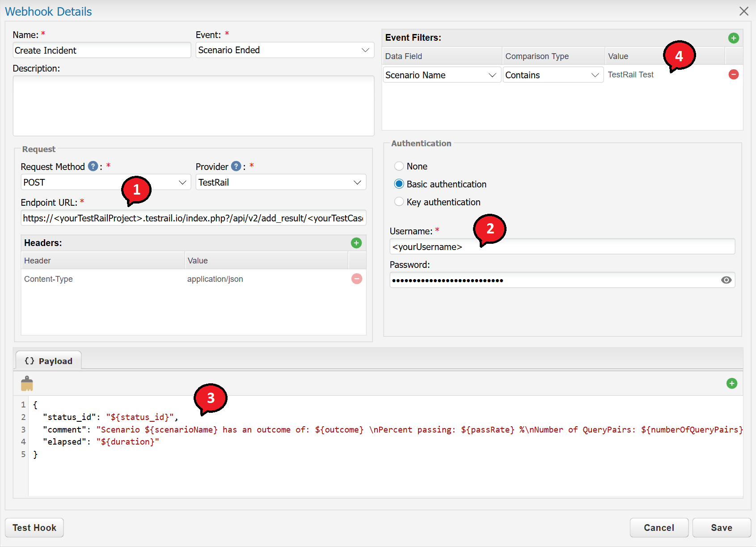This screenshot has height=547, width=756.
Task: Click into the Description text area
Action: coord(194,106)
